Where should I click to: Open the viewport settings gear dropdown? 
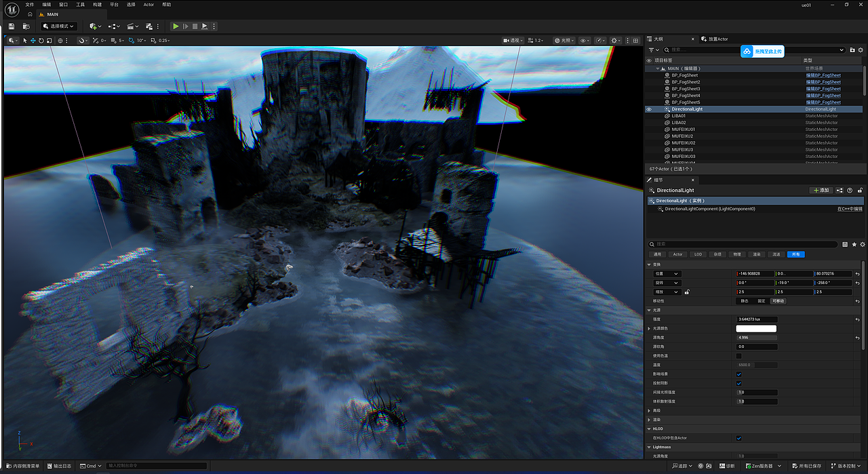616,41
